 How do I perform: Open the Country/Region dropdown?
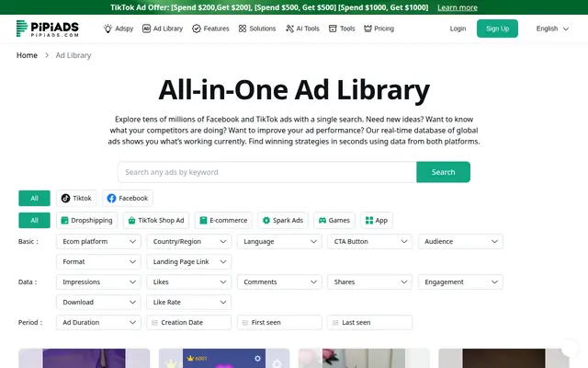pyautogui.click(x=189, y=241)
